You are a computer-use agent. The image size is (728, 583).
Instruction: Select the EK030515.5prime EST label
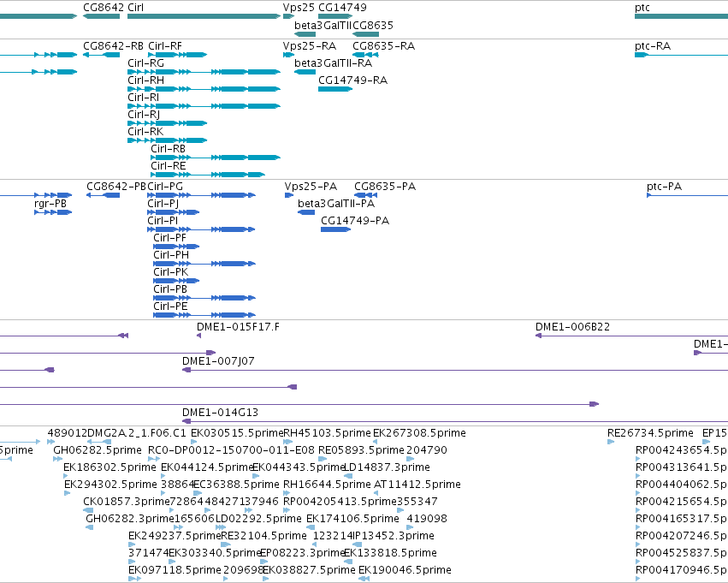237,433
